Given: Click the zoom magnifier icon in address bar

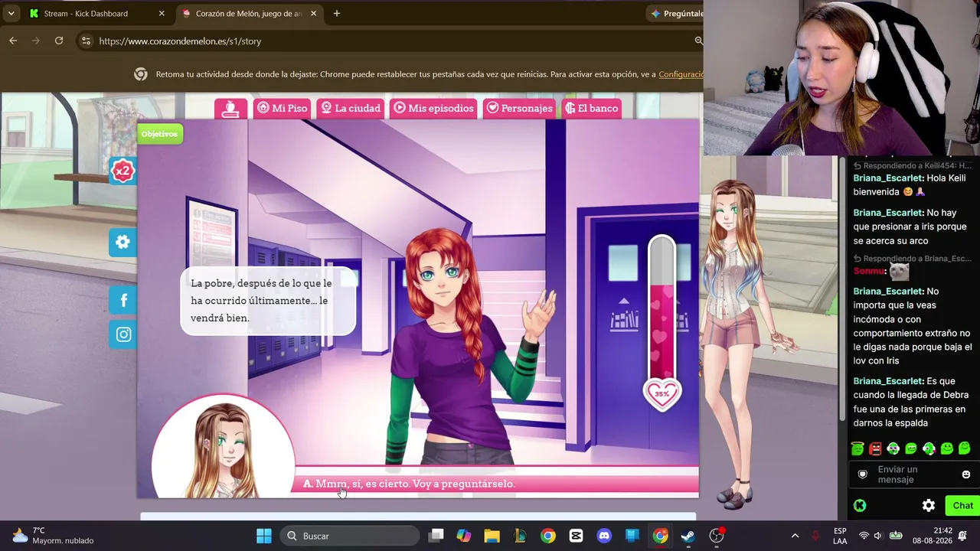Looking at the screenshot, I should 698,41.
